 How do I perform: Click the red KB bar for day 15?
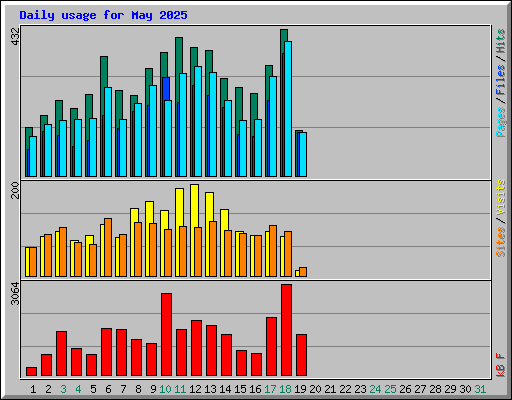241,363
